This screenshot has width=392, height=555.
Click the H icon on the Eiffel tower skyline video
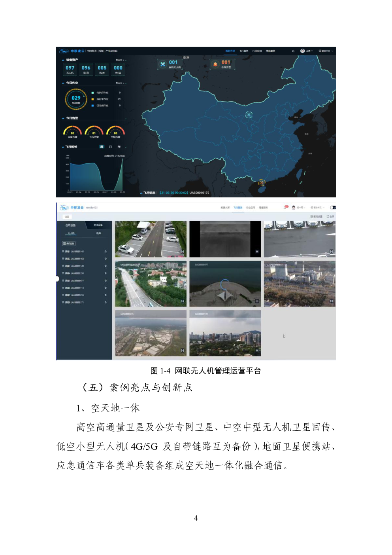click(x=257, y=350)
